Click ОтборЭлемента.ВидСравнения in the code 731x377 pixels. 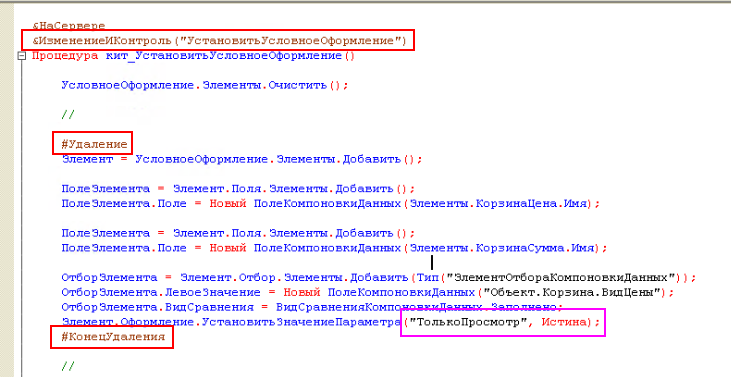(x=158, y=308)
